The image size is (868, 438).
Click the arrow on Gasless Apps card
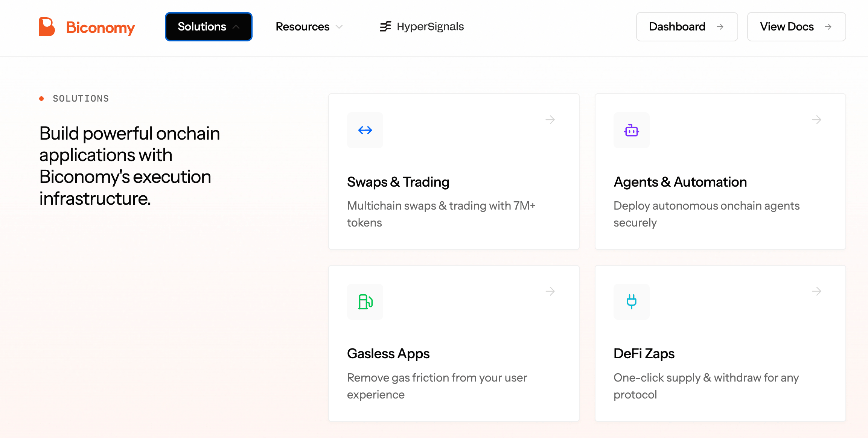pos(550,291)
